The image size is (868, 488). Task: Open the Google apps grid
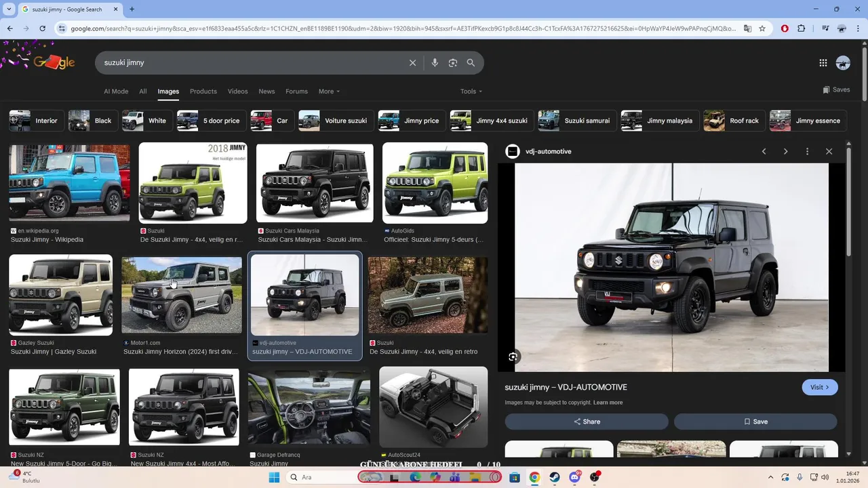[x=823, y=62]
